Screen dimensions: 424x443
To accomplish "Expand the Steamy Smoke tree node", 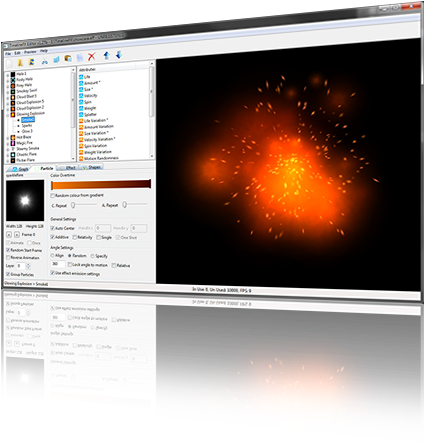I will pos(8,149).
